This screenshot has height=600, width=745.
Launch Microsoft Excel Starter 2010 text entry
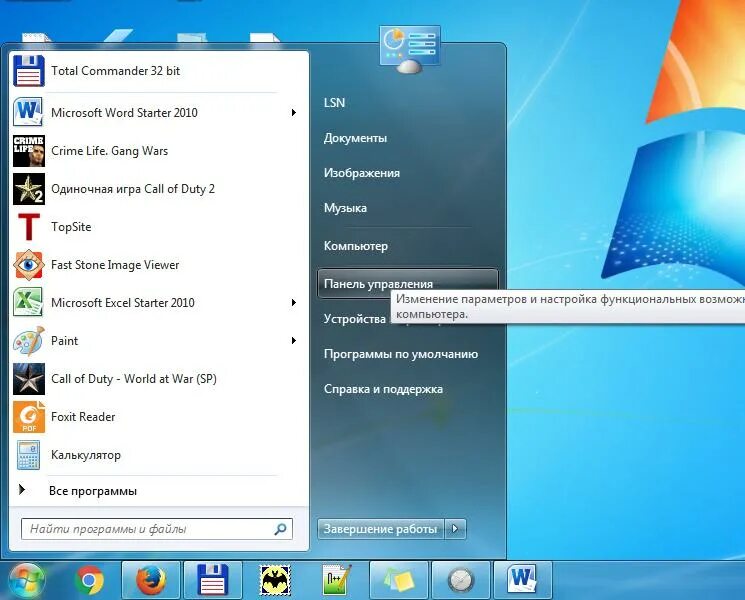tap(123, 303)
